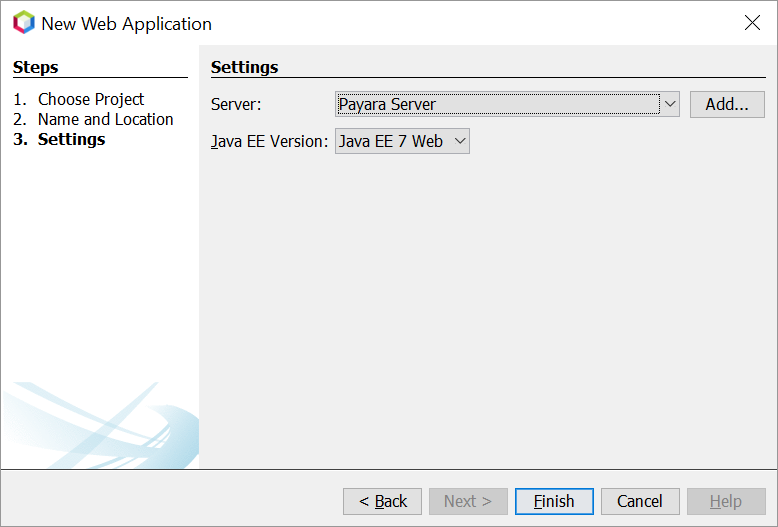Click the Java EE Version: label

(x=269, y=141)
